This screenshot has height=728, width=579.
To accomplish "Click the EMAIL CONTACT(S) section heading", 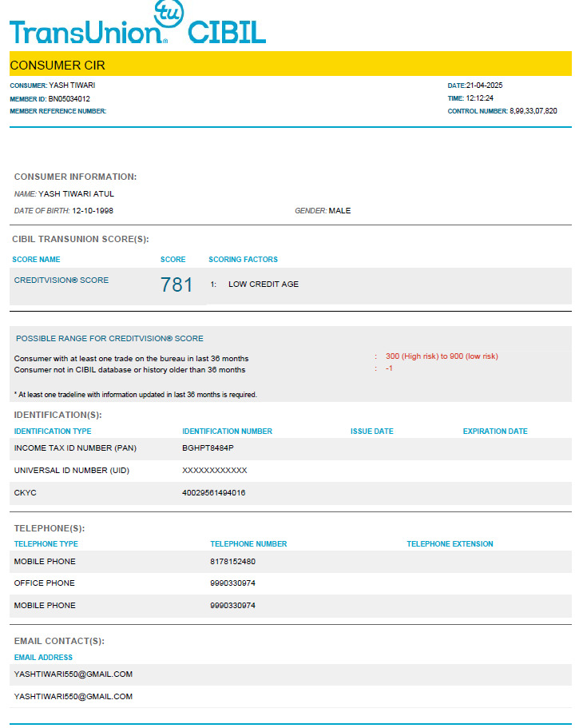I will pyautogui.click(x=59, y=641).
